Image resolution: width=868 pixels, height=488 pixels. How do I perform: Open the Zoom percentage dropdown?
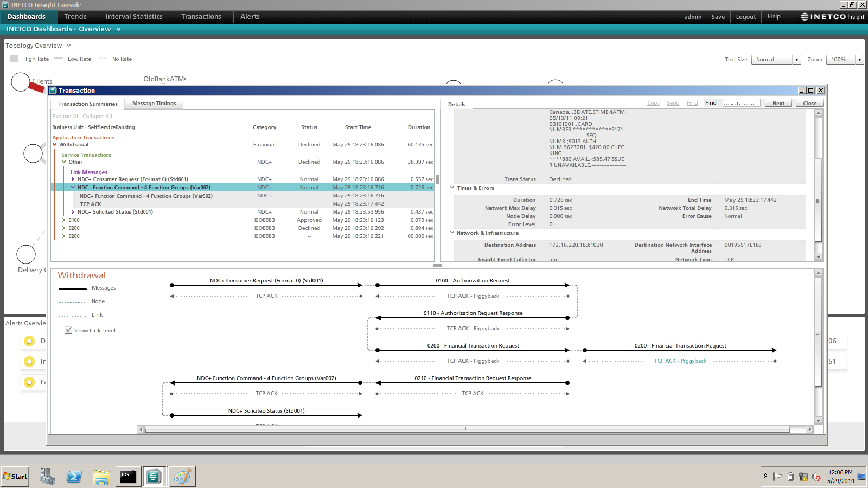click(x=859, y=60)
